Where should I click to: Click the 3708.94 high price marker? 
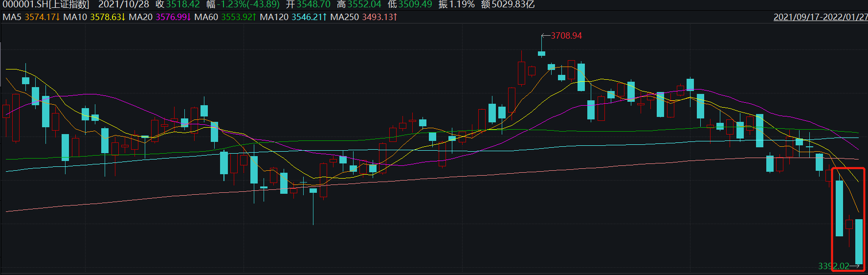(566, 36)
